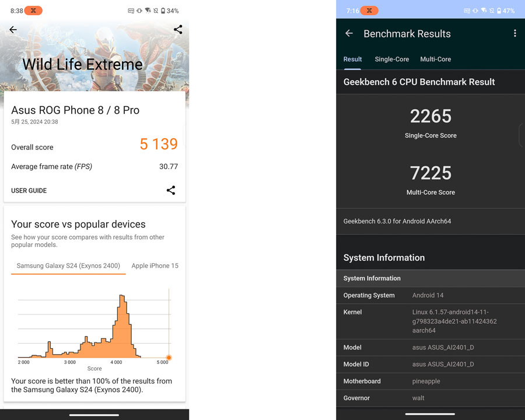Click Geekbench 6 CPU Benchmark Result heading
The image size is (525, 420).
point(419,82)
